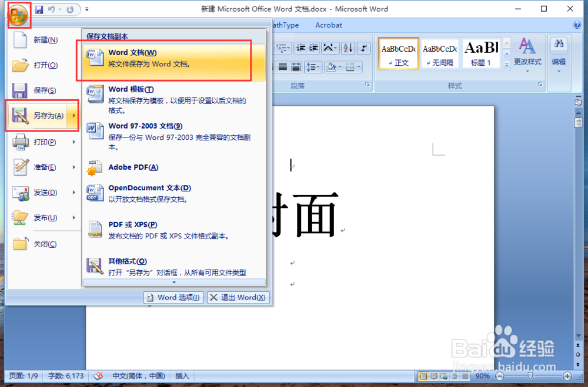588x387 pixels.
Task: Open the Borders dropdown arrow
Action: [x=359, y=67]
